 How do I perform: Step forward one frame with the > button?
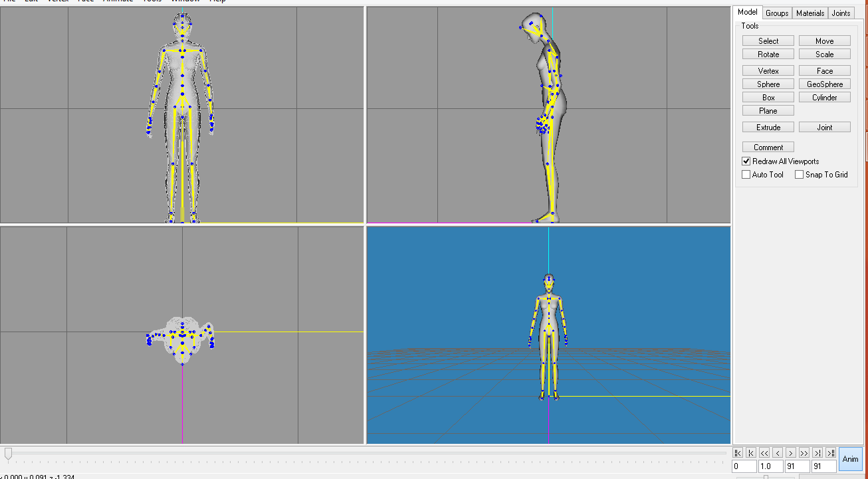(791, 452)
